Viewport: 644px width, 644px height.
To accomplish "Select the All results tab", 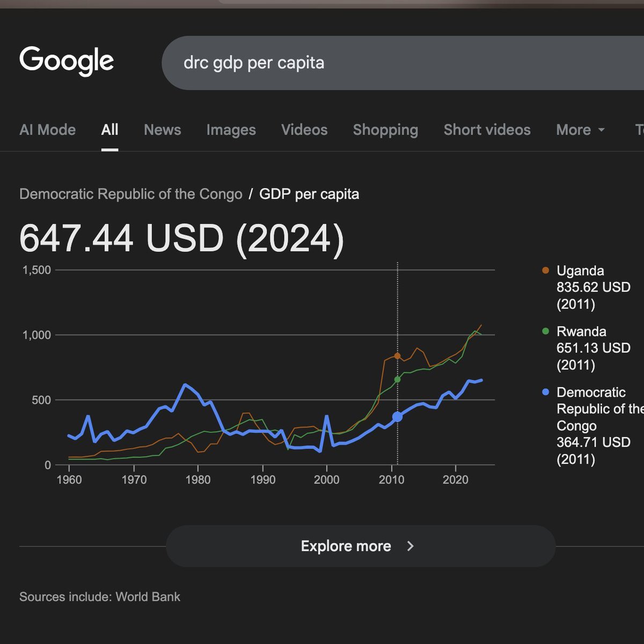I will (109, 130).
